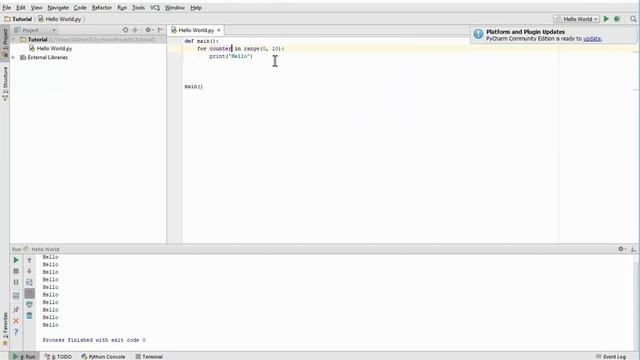Toggle soft-wrap in the Run console
Image resolution: width=640 pixels, height=360 pixels.
pos(29,282)
